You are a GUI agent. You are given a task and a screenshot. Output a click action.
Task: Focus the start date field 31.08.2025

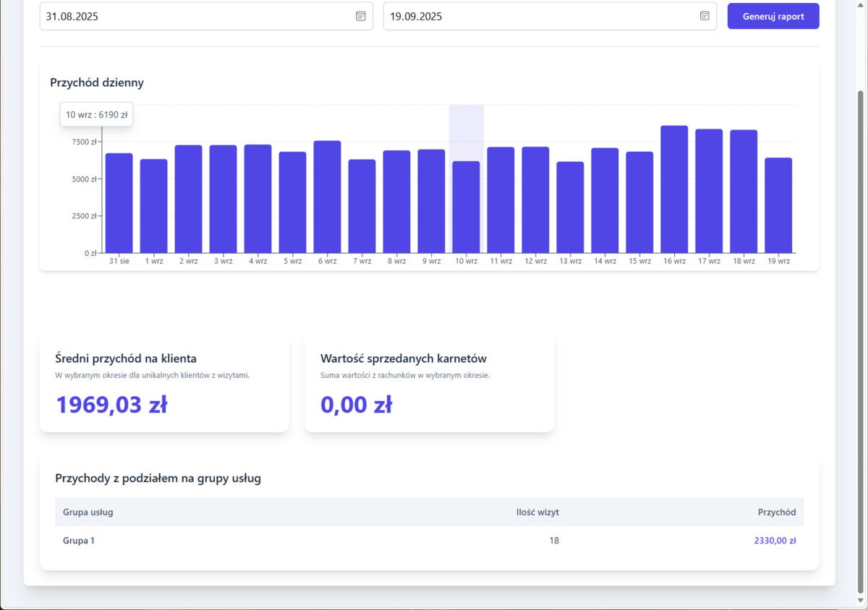click(195, 17)
